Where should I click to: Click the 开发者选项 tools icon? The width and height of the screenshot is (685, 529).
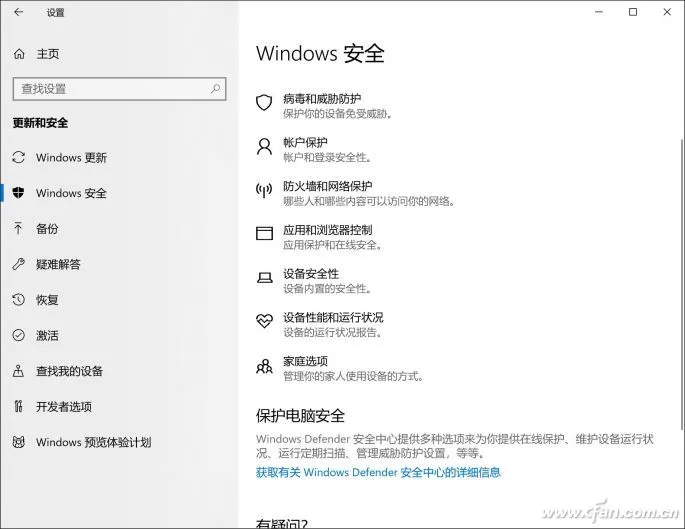pos(18,406)
